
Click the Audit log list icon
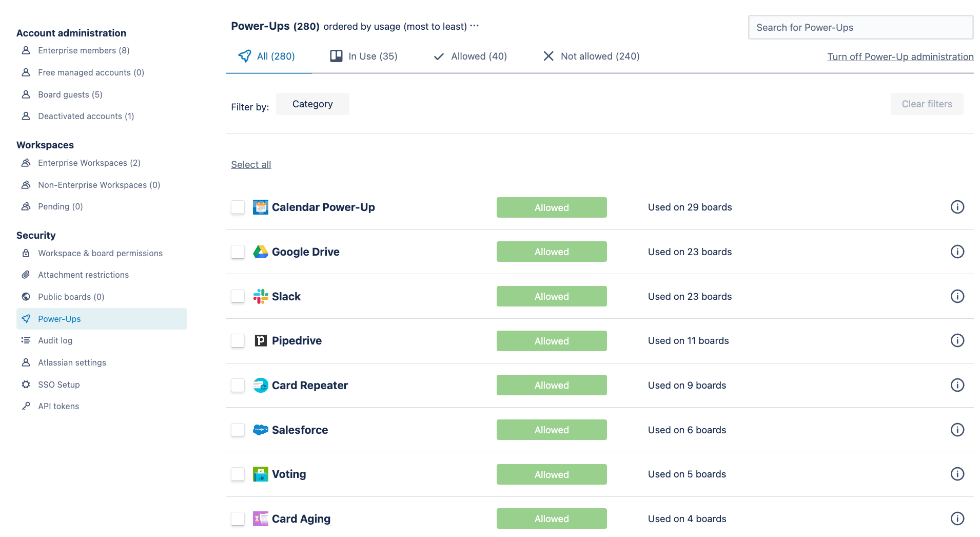click(x=26, y=340)
